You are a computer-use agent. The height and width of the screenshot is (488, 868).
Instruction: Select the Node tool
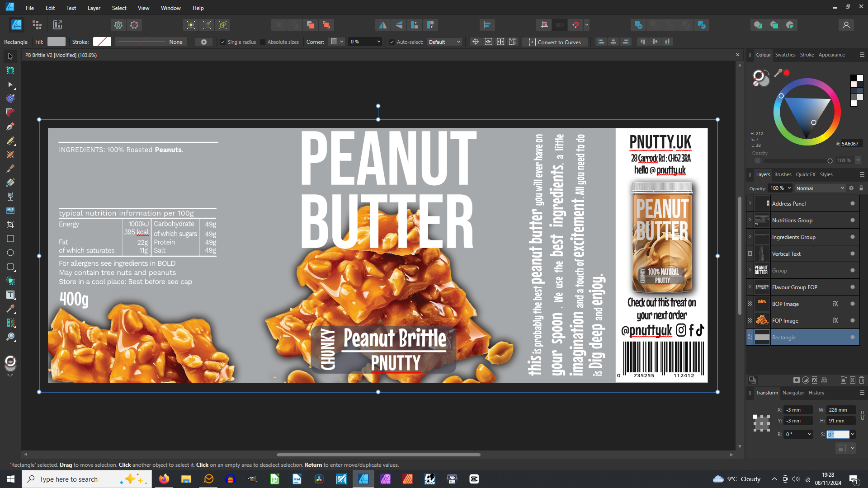(10, 84)
